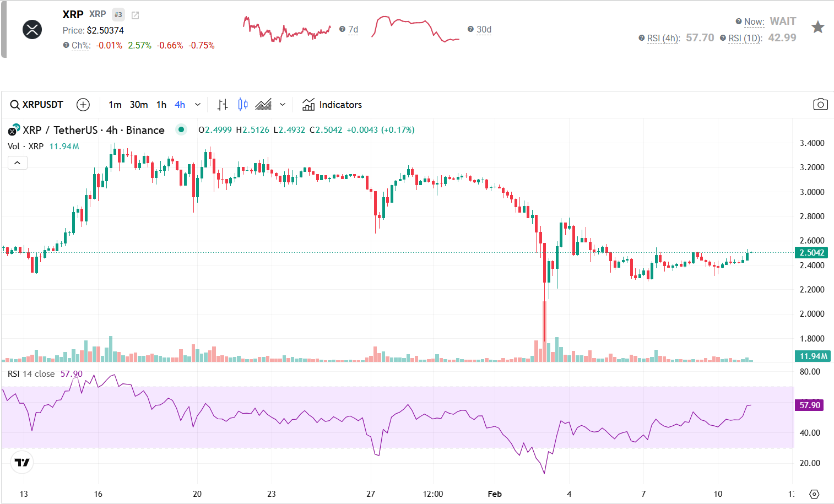Click the 7d price sparkline chart
This screenshot has height=504, width=834.
287,29
